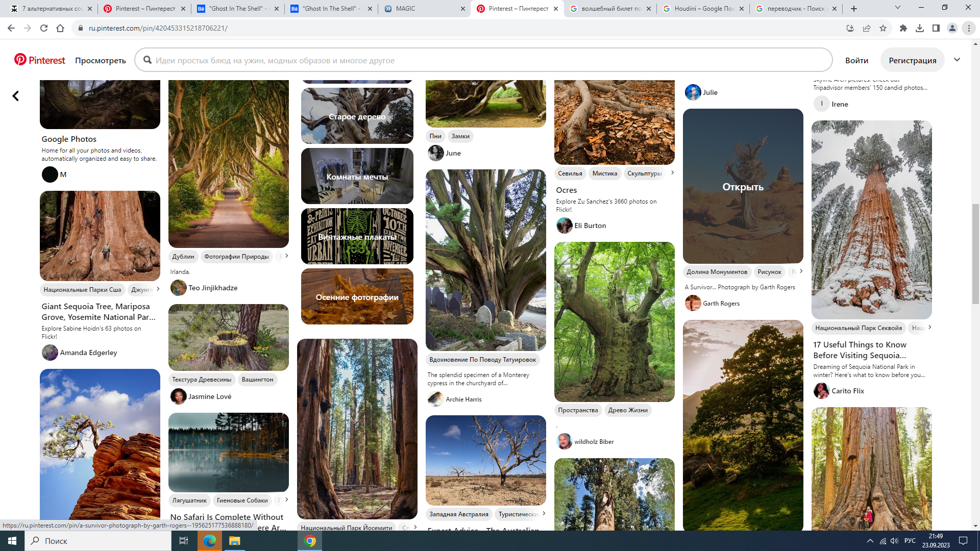This screenshot has height=551, width=980.
Task: Open Chrome extensions puzzle icon
Action: point(903,28)
